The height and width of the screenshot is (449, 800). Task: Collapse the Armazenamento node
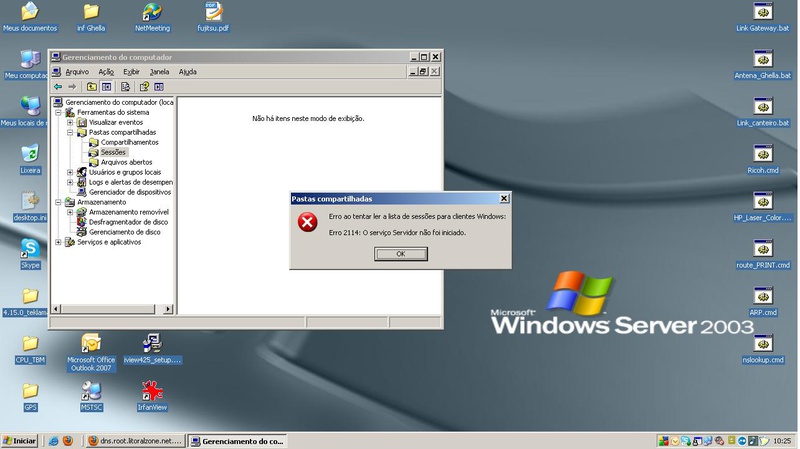tap(59, 202)
